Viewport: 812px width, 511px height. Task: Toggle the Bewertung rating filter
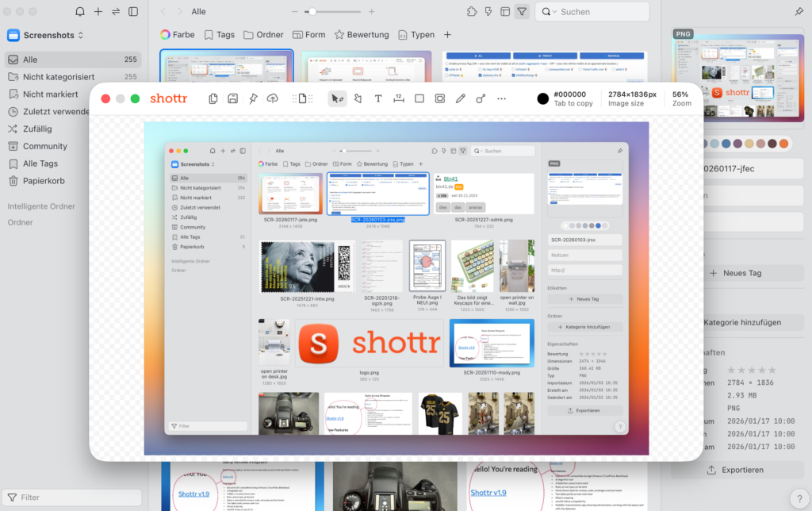point(362,34)
